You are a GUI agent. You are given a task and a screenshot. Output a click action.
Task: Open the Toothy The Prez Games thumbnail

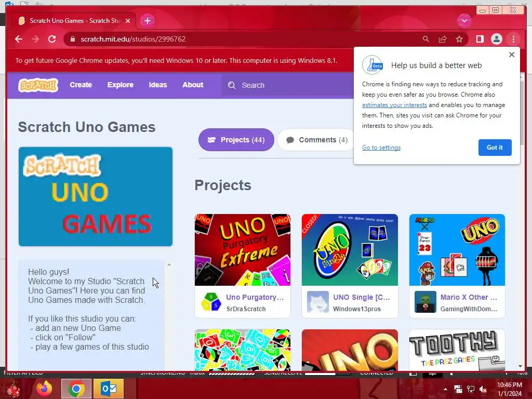pyautogui.click(x=457, y=350)
